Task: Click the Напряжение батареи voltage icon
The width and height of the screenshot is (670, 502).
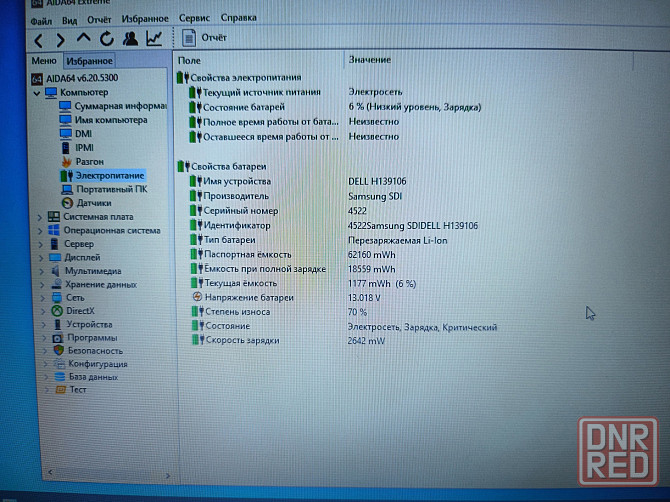Action: pyautogui.click(x=197, y=297)
